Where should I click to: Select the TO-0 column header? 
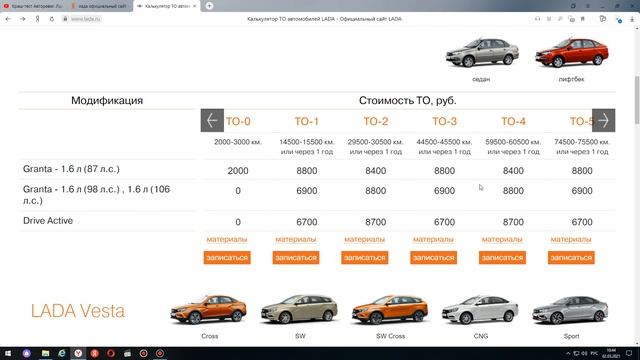point(238,121)
